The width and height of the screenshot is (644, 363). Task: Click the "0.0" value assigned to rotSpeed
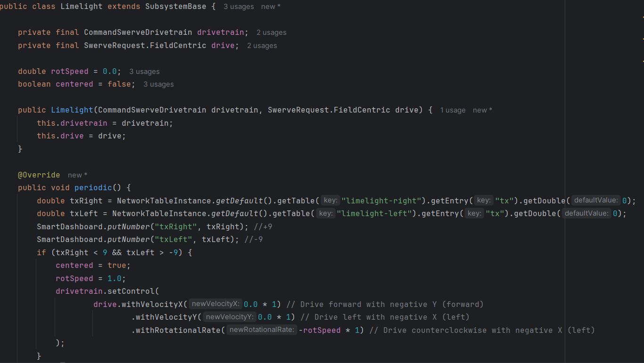(110, 72)
